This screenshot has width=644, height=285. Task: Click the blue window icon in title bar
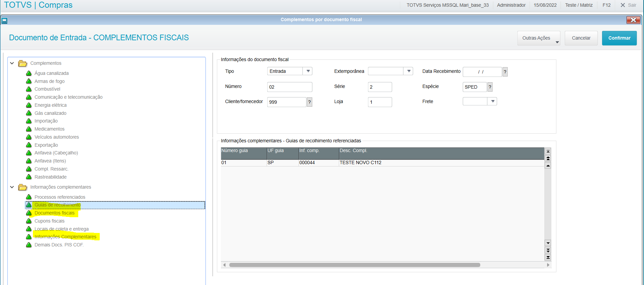coord(4,20)
